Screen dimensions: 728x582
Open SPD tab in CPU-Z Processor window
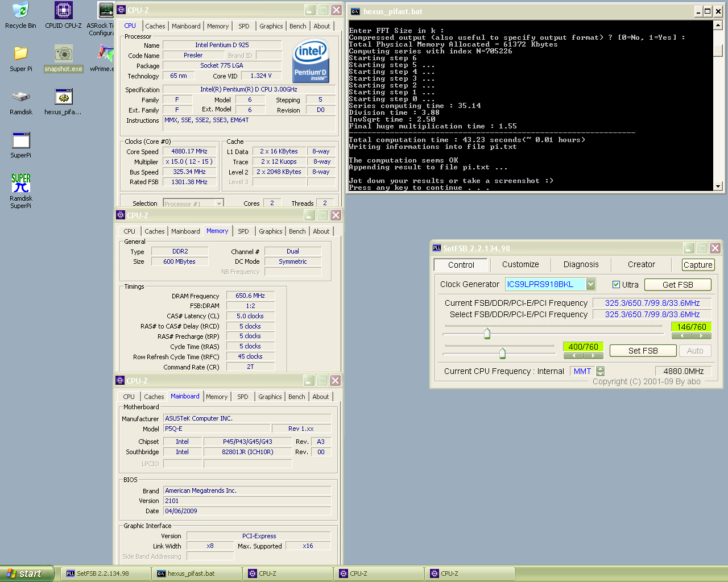(243, 26)
